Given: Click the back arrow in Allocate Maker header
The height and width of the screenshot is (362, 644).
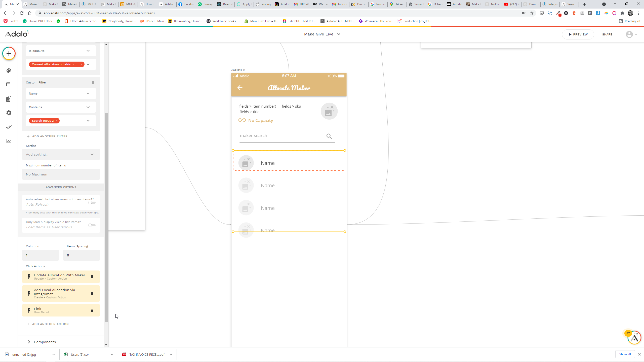Looking at the screenshot, I should pyautogui.click(x=240, y=87).
